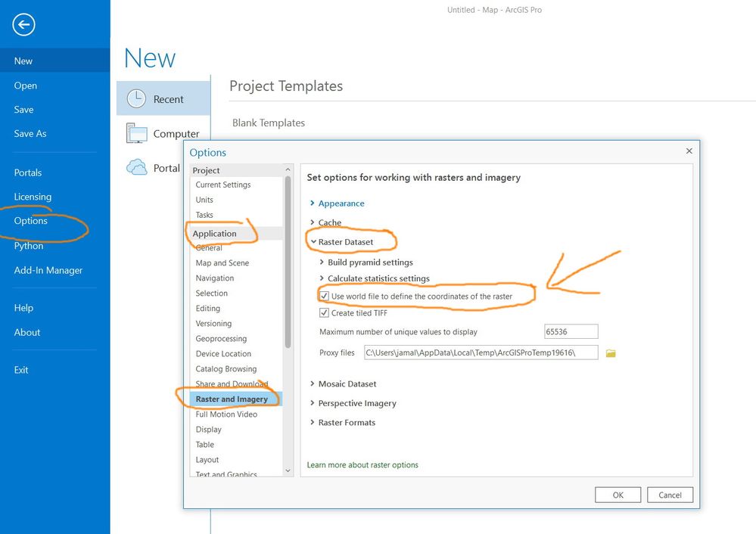Toggle use world file checkbox
The height and width of the screenshot is (534, 756).
point(325,296)
